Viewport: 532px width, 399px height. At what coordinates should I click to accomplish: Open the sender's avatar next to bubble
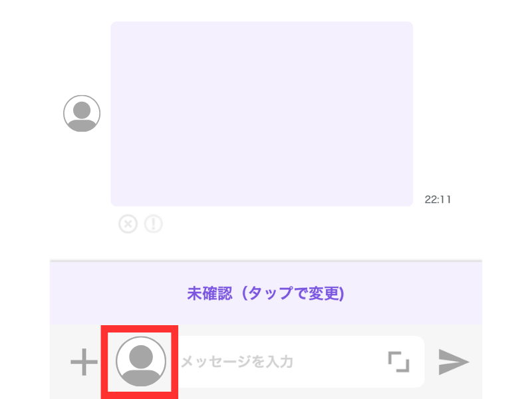[x=82, y=113]
